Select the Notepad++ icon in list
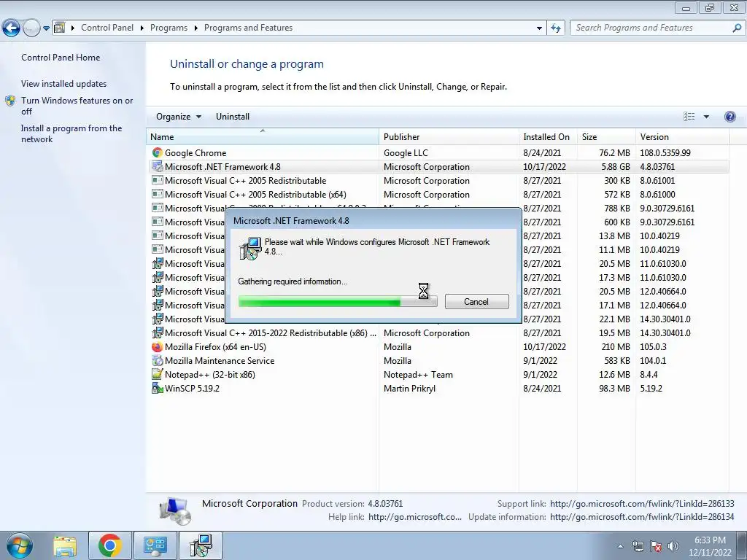 click(157, 374)
